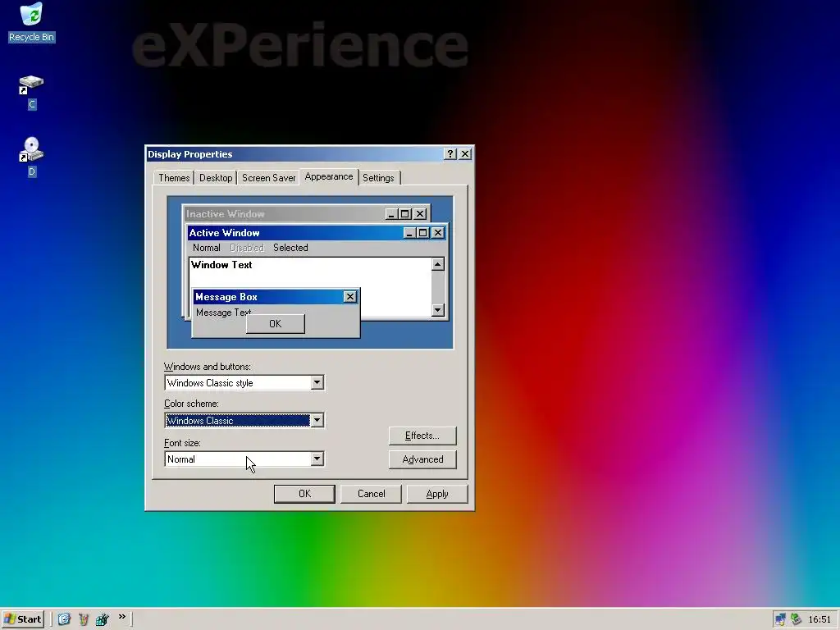840x630 pixels.
Task: Open the Start menu
Action: (x=22, y=619)
